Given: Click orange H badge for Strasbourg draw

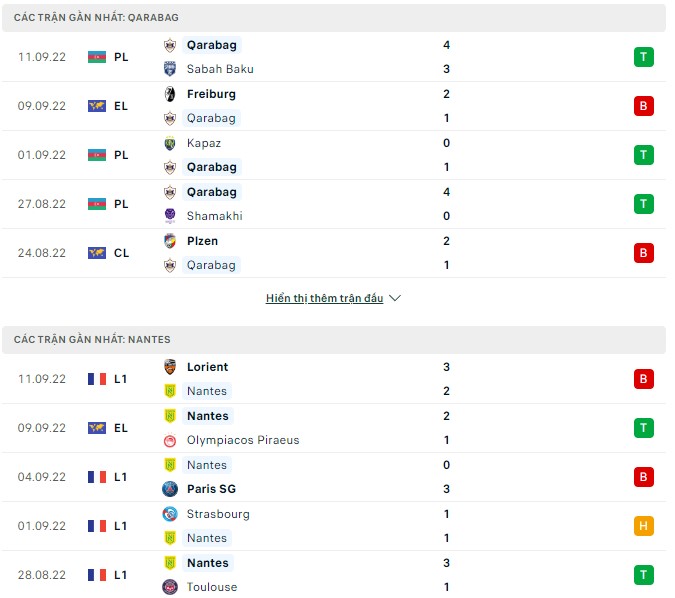Looking at the screenshot, I should click(644, 526).
